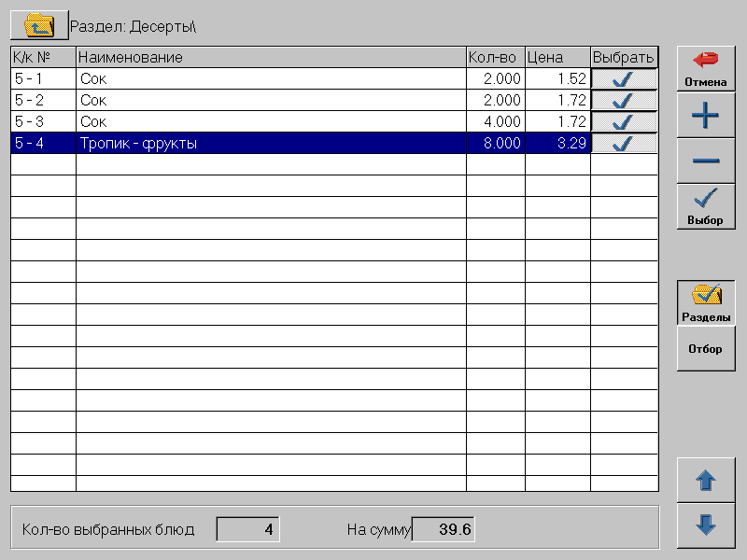This screenshot has height=560, width=747.
Task: Click price 1.52 in row 5 - 1
Action: click(x=557, y=78)
